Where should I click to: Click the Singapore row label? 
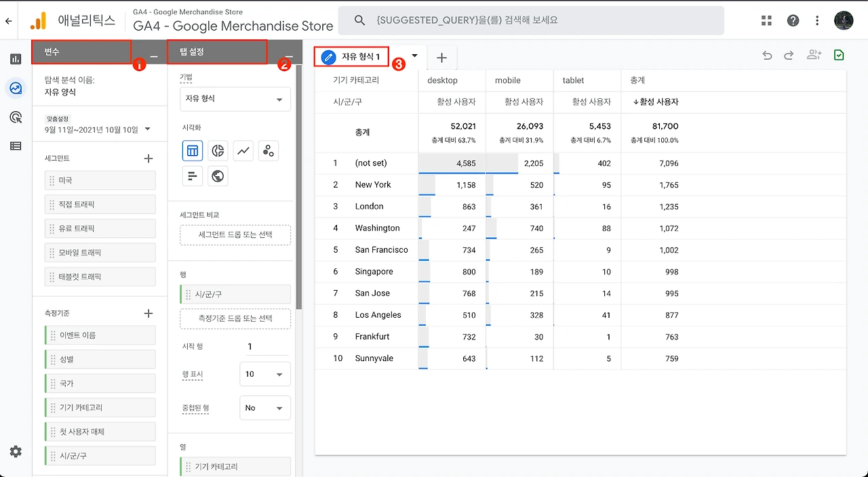pos(374,271)
